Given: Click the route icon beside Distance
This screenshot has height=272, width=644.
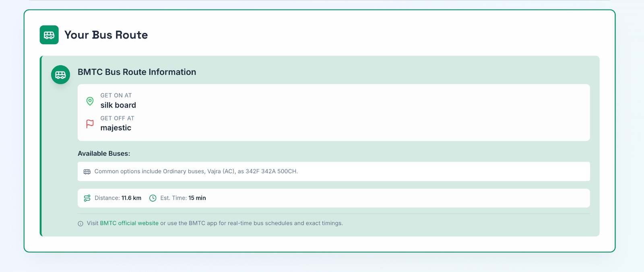Looking at the screenshot, I should [x=87, y=198].
